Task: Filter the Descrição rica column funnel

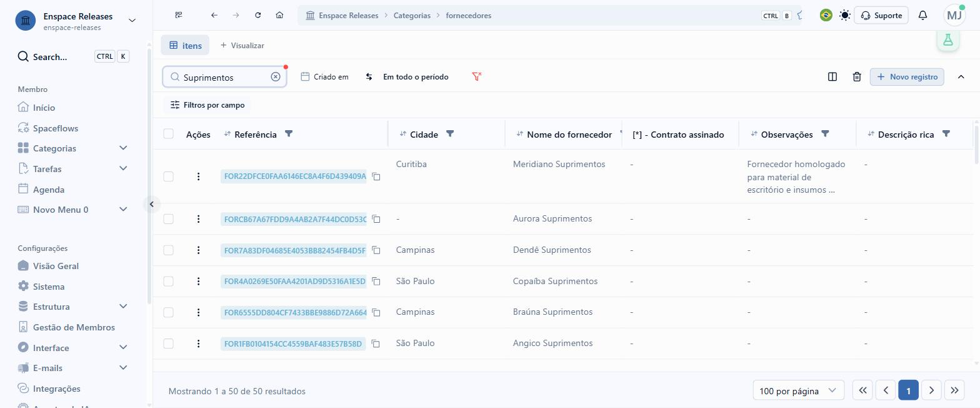Action: pyautogui.click(x=946, y=134)
